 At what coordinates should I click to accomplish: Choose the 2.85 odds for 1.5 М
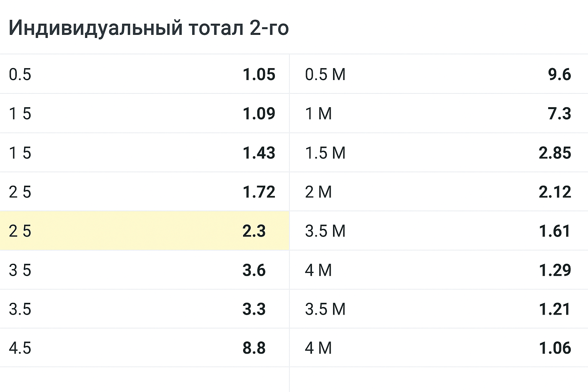[555, 153]
